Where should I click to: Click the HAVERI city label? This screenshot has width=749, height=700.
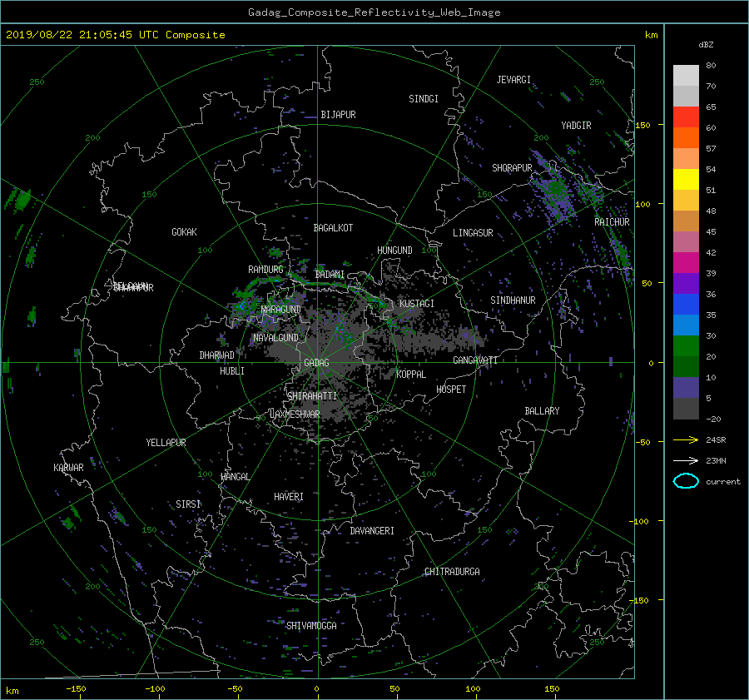point(289,497)
